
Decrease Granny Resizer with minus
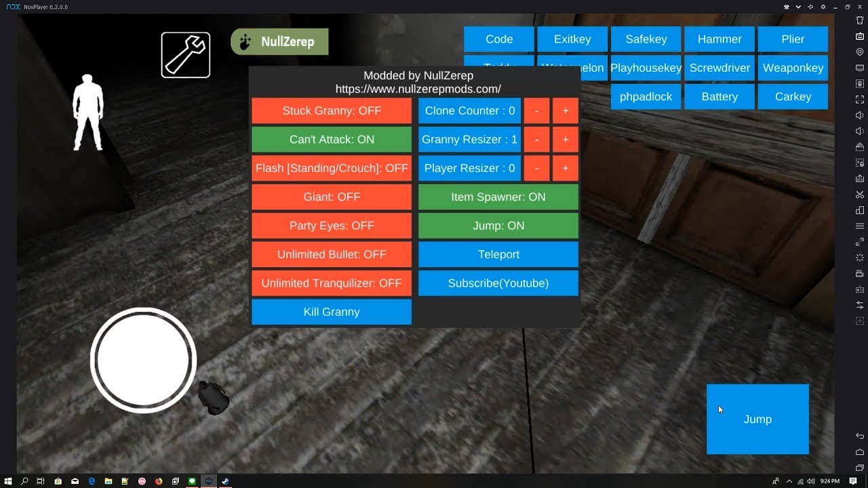[x=536, y=139]
